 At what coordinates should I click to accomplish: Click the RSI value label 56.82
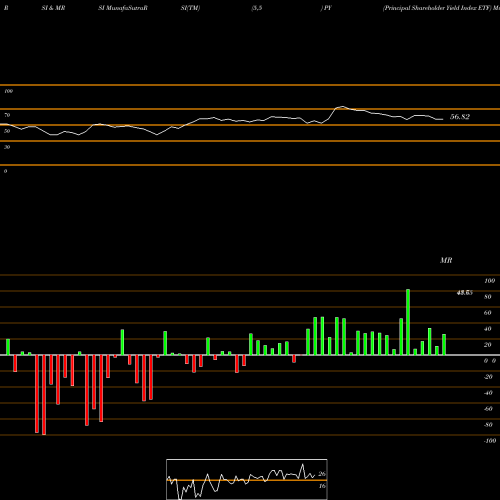tap(460, 117)
